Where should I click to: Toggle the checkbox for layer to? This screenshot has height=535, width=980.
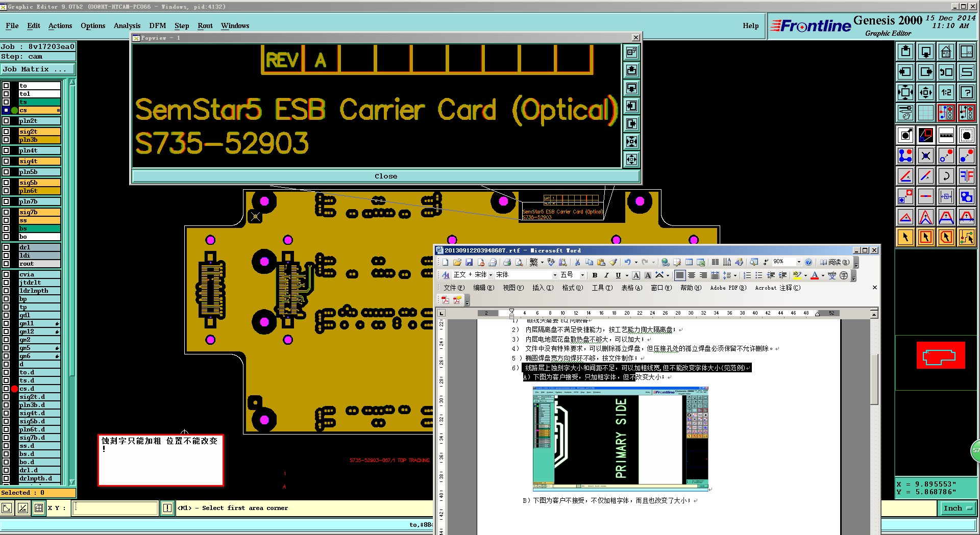click(6, 86)
